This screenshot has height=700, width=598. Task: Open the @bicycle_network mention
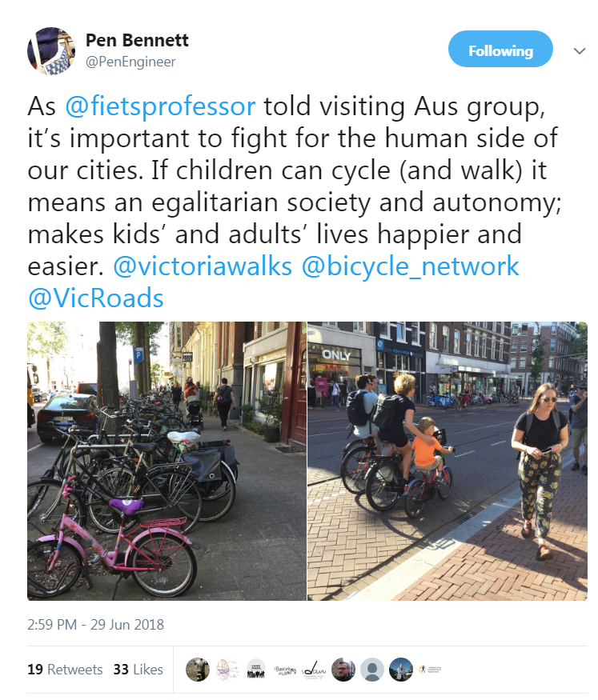[410, 266]
